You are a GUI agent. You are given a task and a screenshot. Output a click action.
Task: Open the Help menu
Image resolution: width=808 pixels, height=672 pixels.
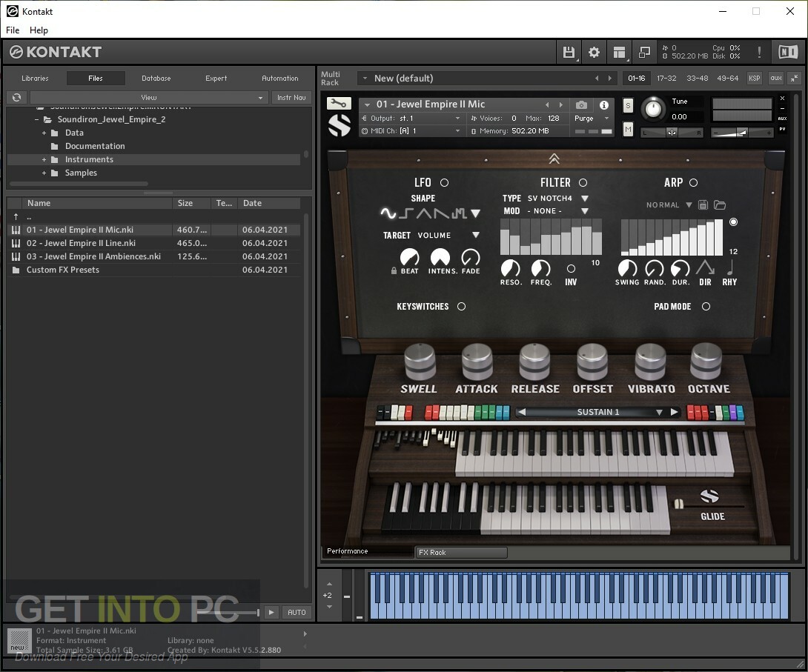[x=39, y=30]
